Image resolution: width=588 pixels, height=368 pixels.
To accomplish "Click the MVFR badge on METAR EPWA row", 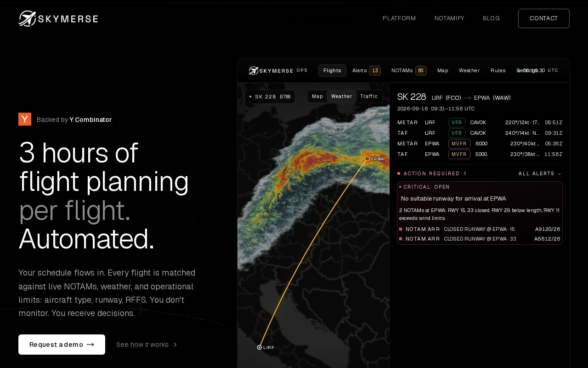I will tap(459, 144).
